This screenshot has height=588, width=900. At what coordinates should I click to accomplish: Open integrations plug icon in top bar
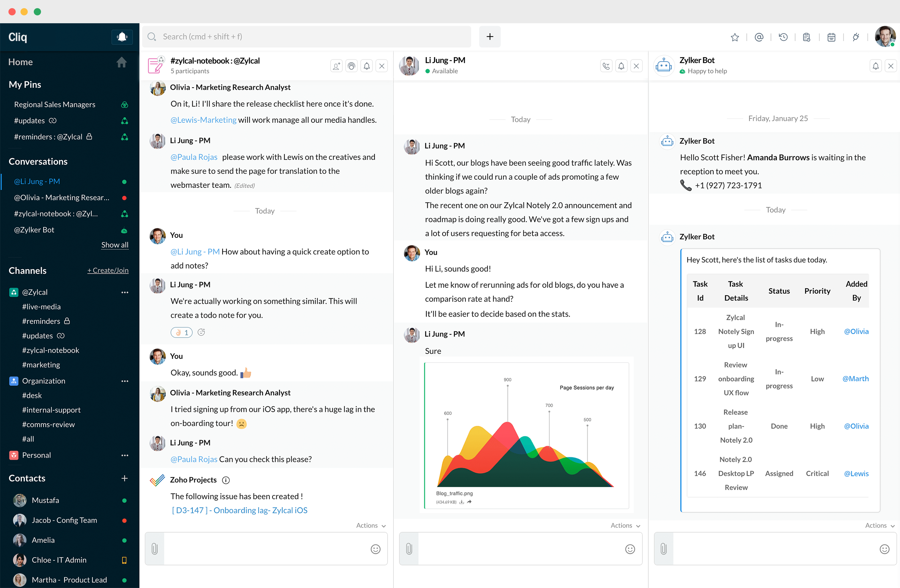(856, 37)
